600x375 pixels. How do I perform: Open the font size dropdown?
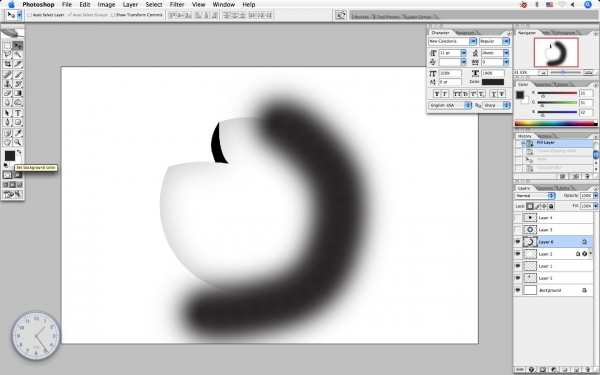463,53
